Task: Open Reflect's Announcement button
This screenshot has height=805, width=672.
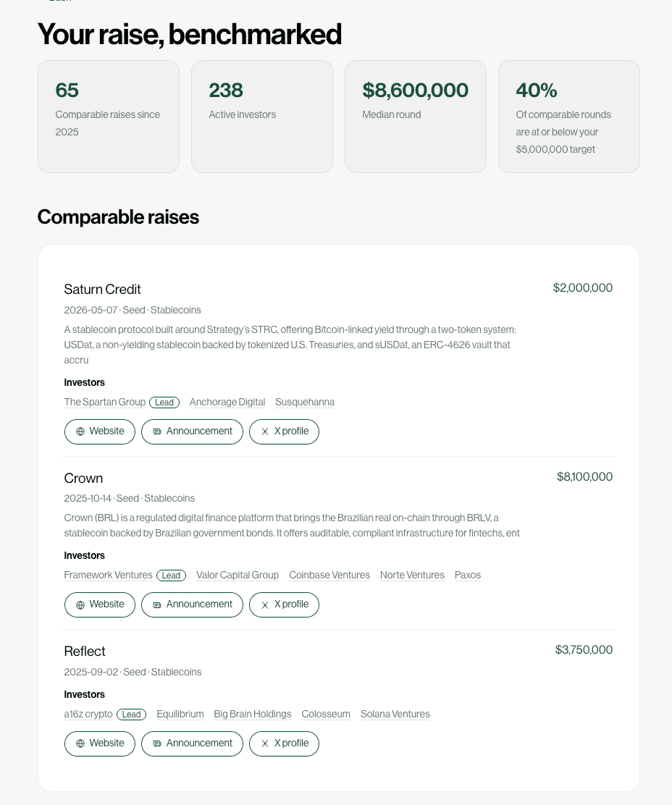Action: point(192,743)
